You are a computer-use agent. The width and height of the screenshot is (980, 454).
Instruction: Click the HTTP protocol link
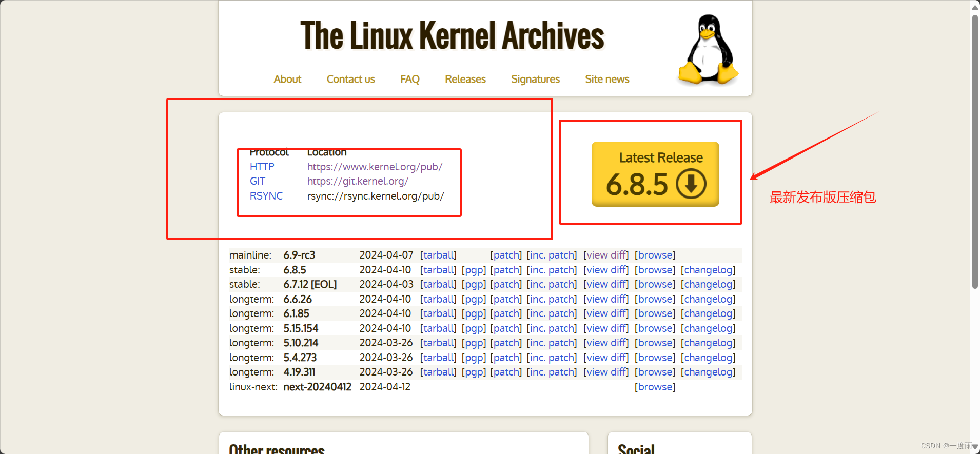(262, 167)
